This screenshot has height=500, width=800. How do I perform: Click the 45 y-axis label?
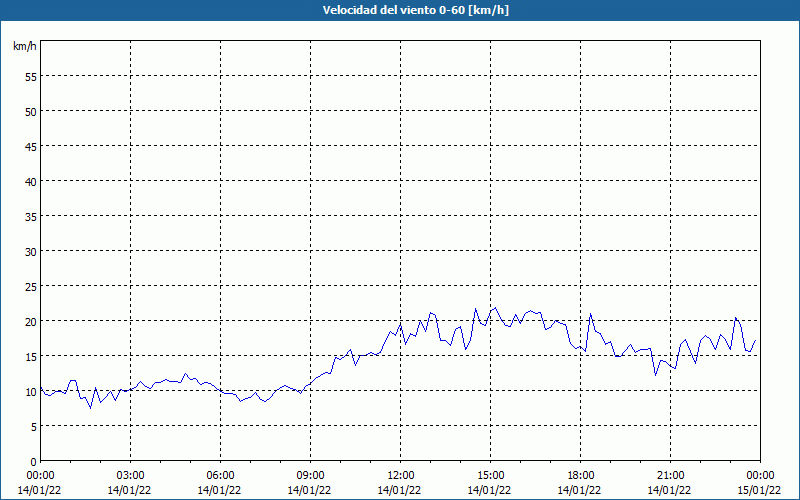coord(31,147)
